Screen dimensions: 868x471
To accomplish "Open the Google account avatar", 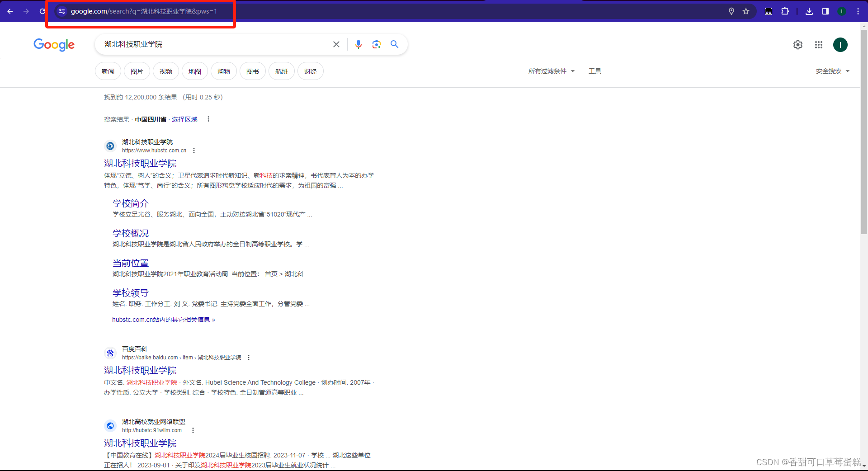I will pyautogui.click(x=840, y=45).
